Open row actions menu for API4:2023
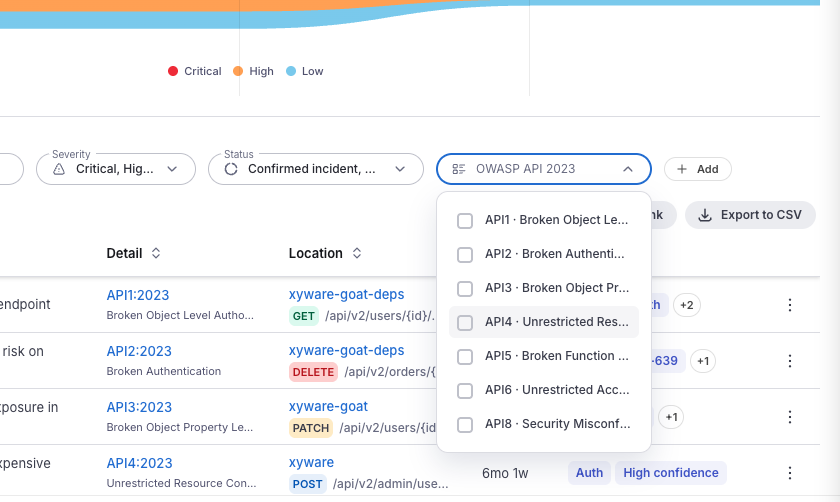Screen dimensions: 840x502 pyautogui.click(x=790, y=473)
